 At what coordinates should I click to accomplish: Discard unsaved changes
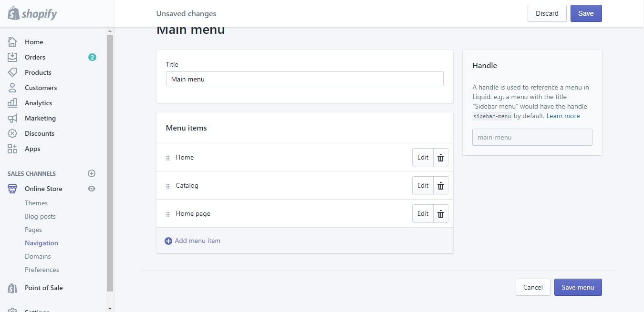tap(547, 13)
